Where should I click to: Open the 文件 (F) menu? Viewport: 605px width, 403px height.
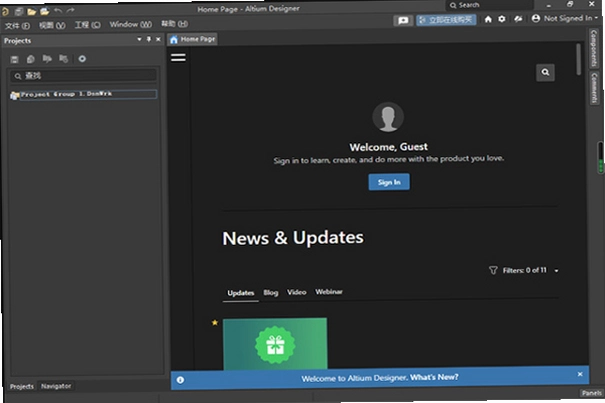tap(17, 26)
